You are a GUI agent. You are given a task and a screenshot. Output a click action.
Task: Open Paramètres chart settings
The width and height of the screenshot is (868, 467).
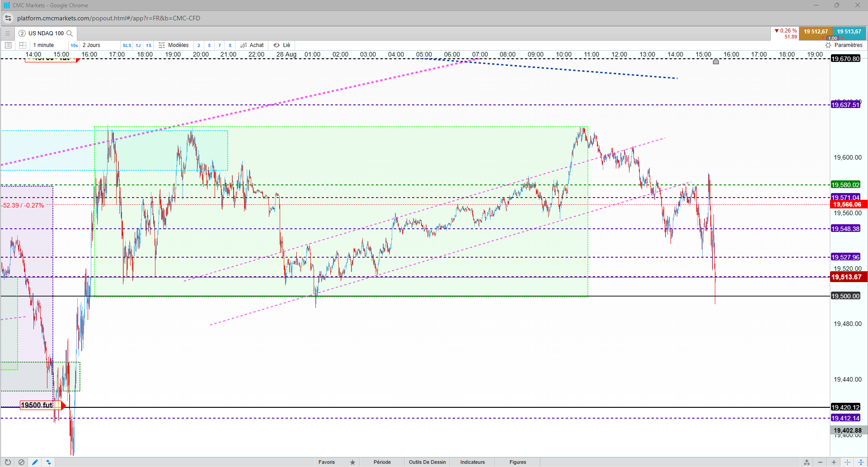(x=844, y=45)
